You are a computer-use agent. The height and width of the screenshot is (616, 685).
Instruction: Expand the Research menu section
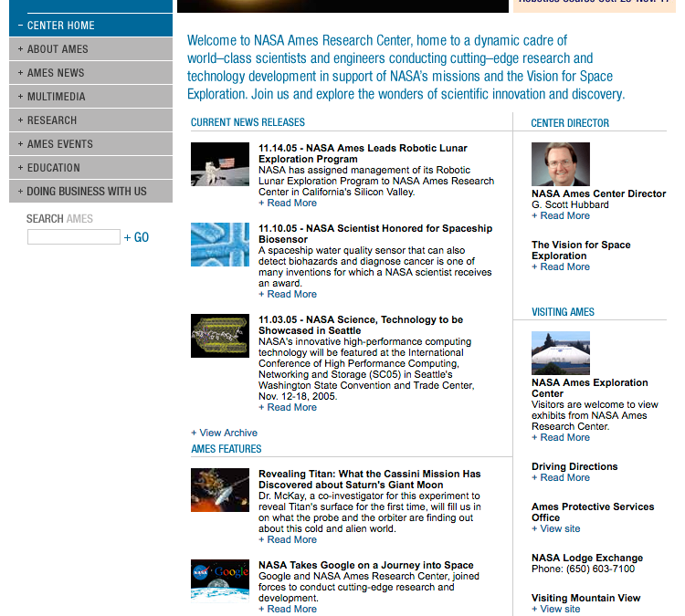point(90,120)
